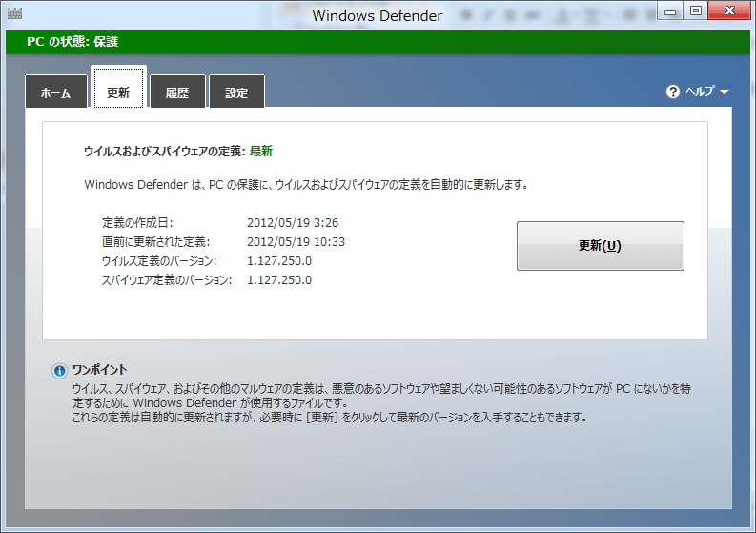Viewport: 756px width, 533px height.
Task: Click the ウイルス定義のバージョン: label
Action: tap(159, 261)
